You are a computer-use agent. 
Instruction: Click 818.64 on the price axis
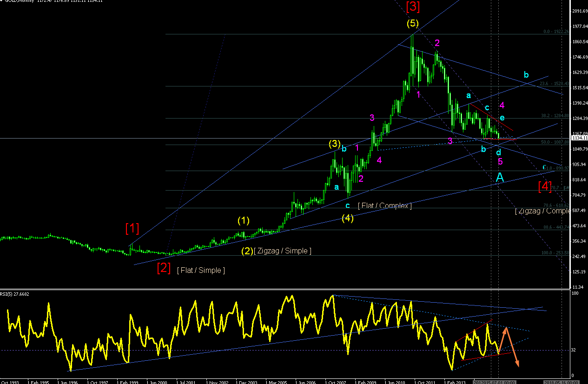(579, 179)
